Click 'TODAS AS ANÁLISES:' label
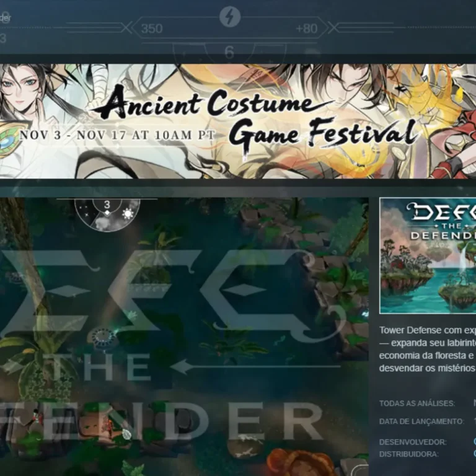The image size is (476, 476). [x=416, y=403]
